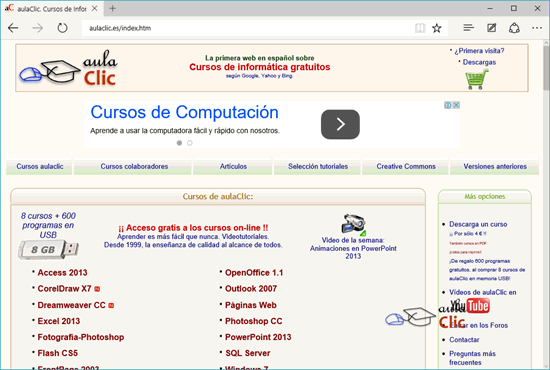Open the Access 2013 course

62,273
